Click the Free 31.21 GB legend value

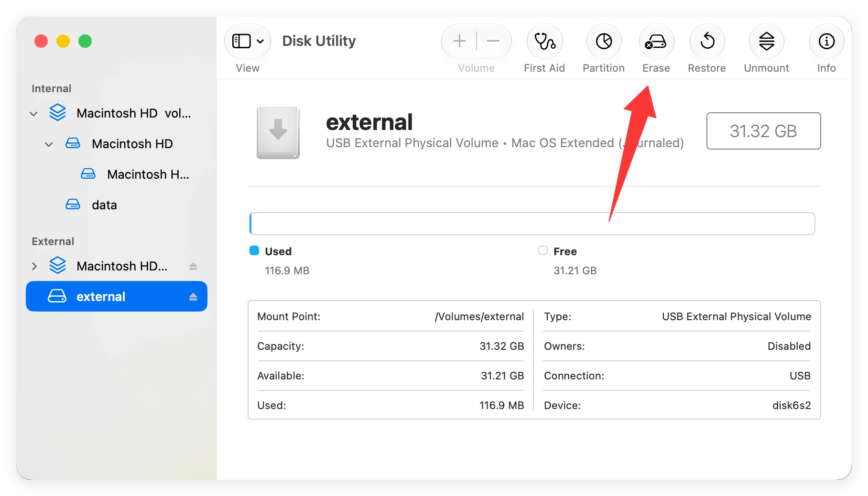(575, 270)
